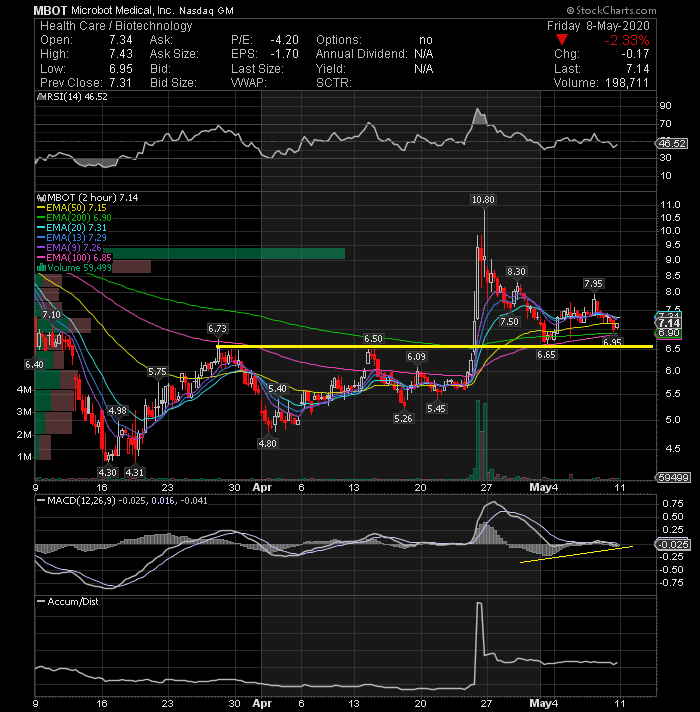Click the MBOT ticker symbol in the header
The width and height of the screenshot is (700, 712).
(50, 10)
